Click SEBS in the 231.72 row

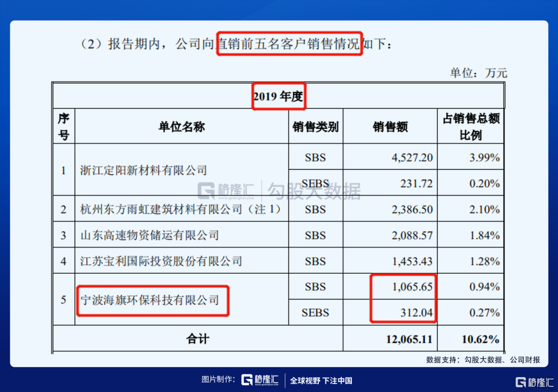pyautogui.click(x=316, y=183)
